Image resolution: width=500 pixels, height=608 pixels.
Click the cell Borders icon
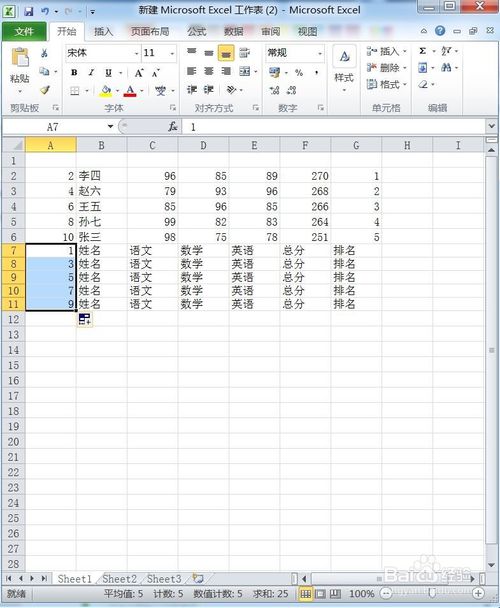[x=74, y=91]
